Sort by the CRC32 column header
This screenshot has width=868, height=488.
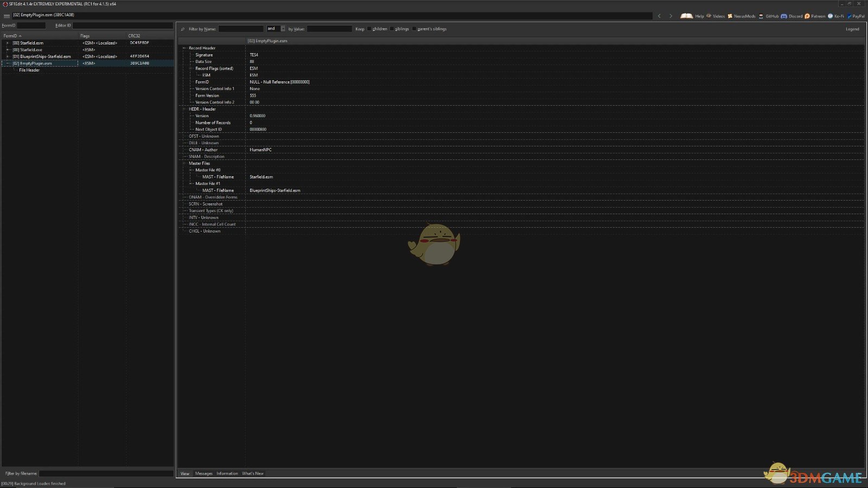135,36
